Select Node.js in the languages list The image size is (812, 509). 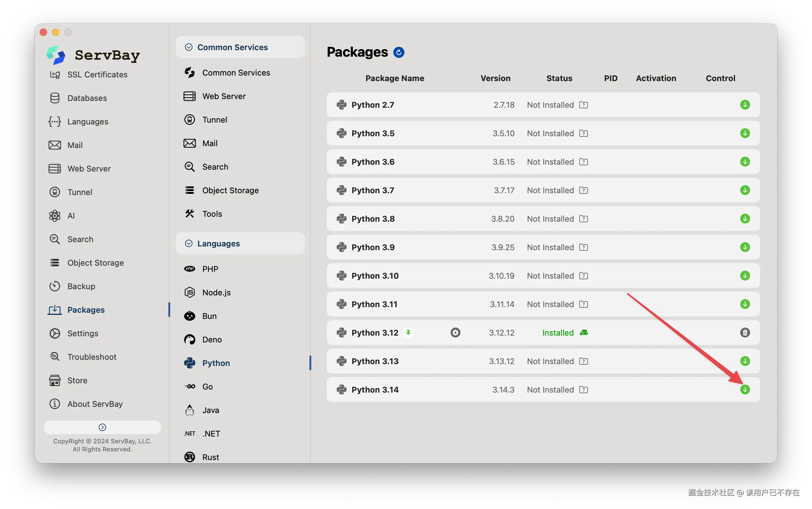(216, 293)
